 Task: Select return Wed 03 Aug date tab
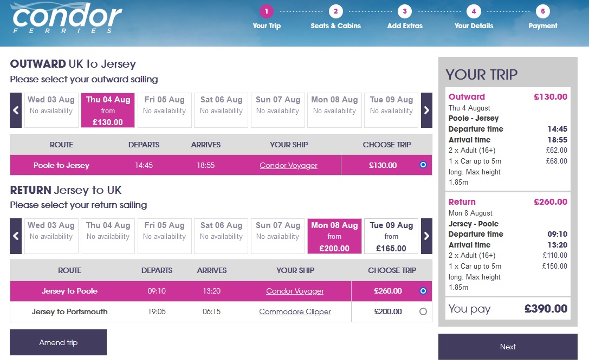(x=51, y=236)
